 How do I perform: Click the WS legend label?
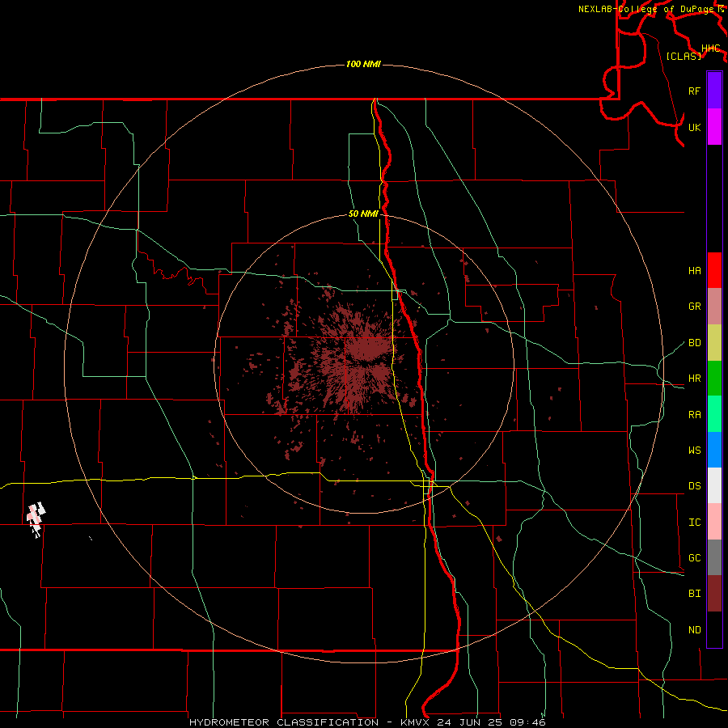click(x=694, y=450)
